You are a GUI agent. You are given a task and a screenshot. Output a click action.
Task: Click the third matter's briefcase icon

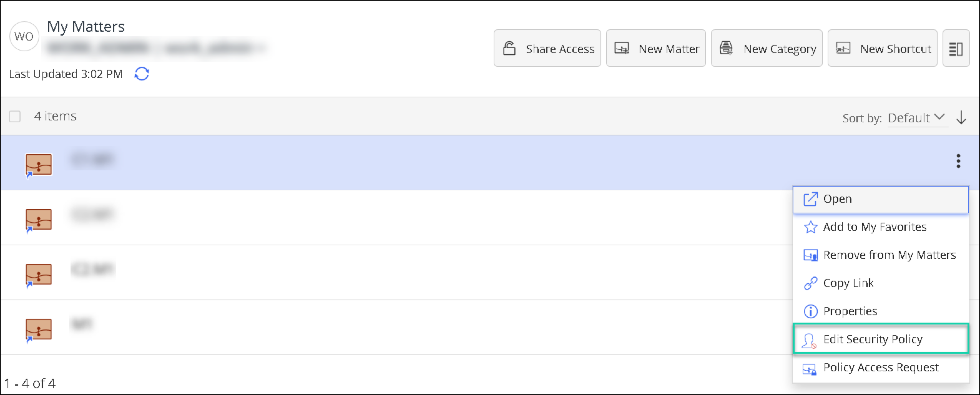pyautogui.click(x=38, y=275)
